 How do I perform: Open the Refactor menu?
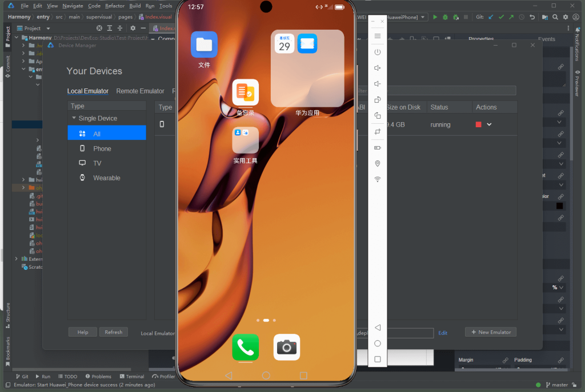pos(115,6)
